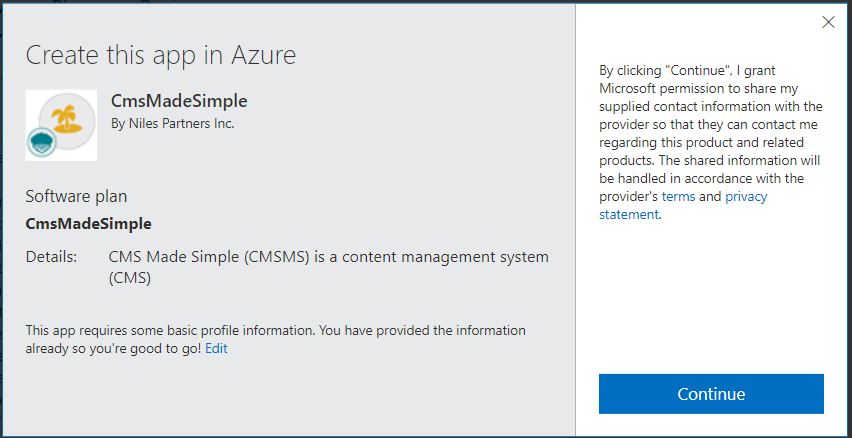Screen dimensions: 852x438
Task: Click the CmsMadeSimple app logo thumbnail
Action: pos(61,125)
